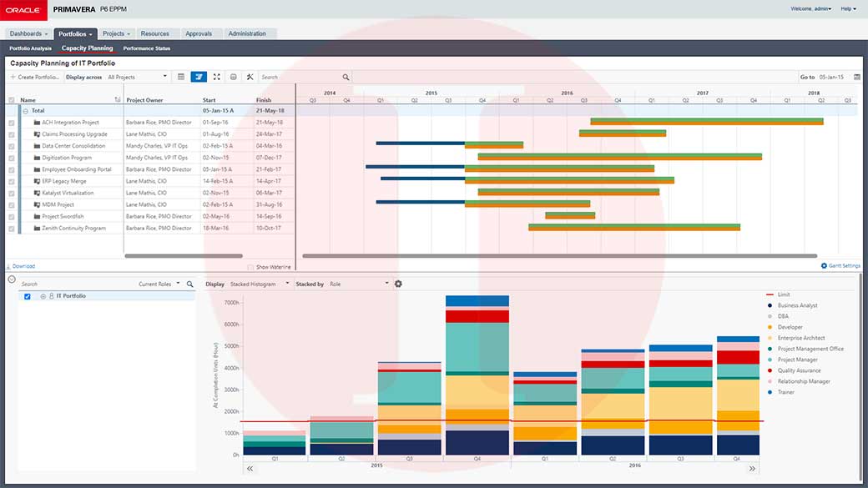Click the round icon beside the full-screen button
Image resolution: width=868 pixels, height=488 pixels.
pos(234,77)
